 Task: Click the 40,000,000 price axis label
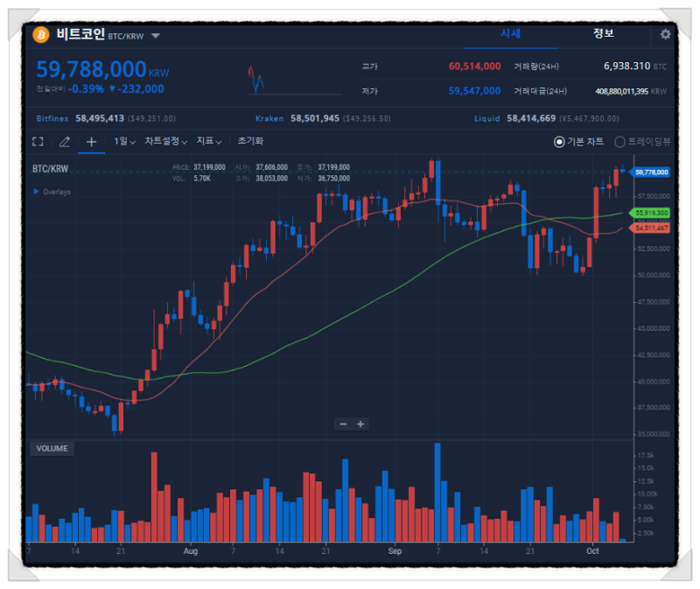point(653,382)
